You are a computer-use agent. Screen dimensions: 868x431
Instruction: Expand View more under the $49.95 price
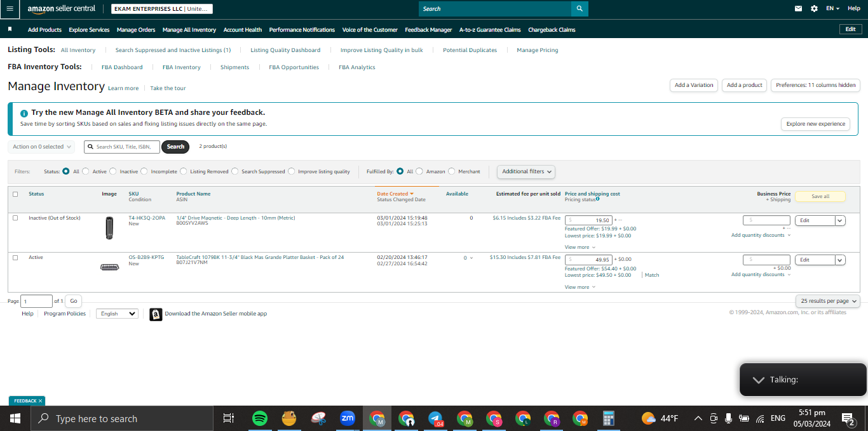click(580, 287)
